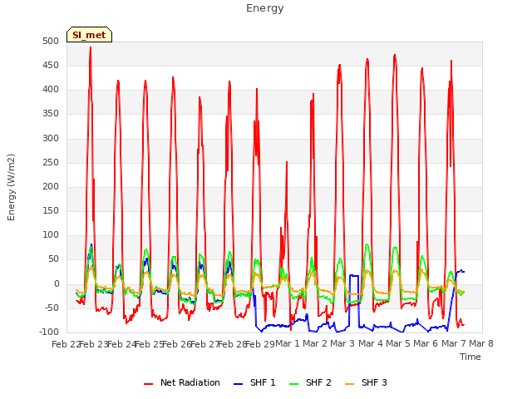Click the Mar 4 x-axis date label
Screen dimensions: 532x399
click(x=371, y=344)
